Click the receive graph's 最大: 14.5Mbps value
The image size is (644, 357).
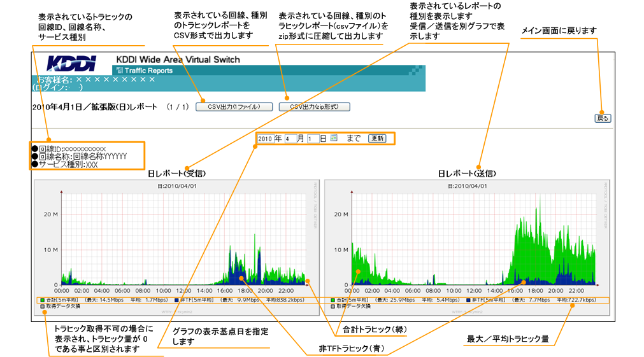point(106,300)
